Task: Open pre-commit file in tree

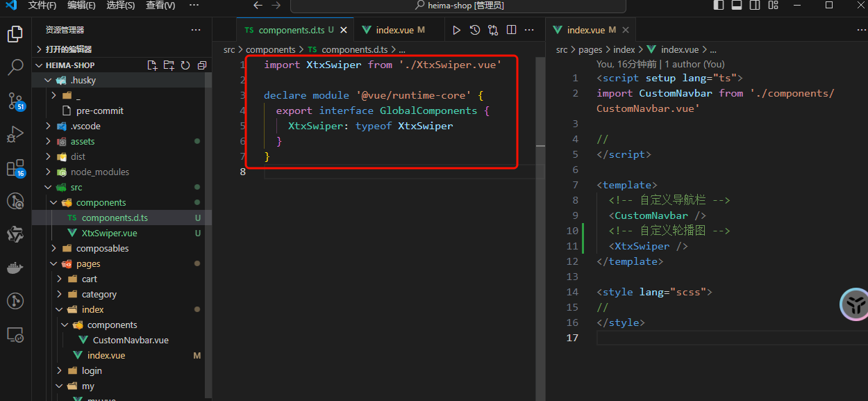Action: point(122,111)
